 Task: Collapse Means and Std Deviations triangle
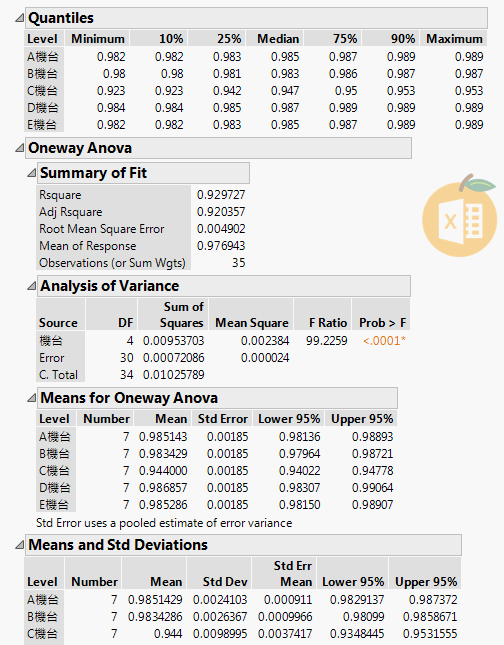(x=19, y=545)
